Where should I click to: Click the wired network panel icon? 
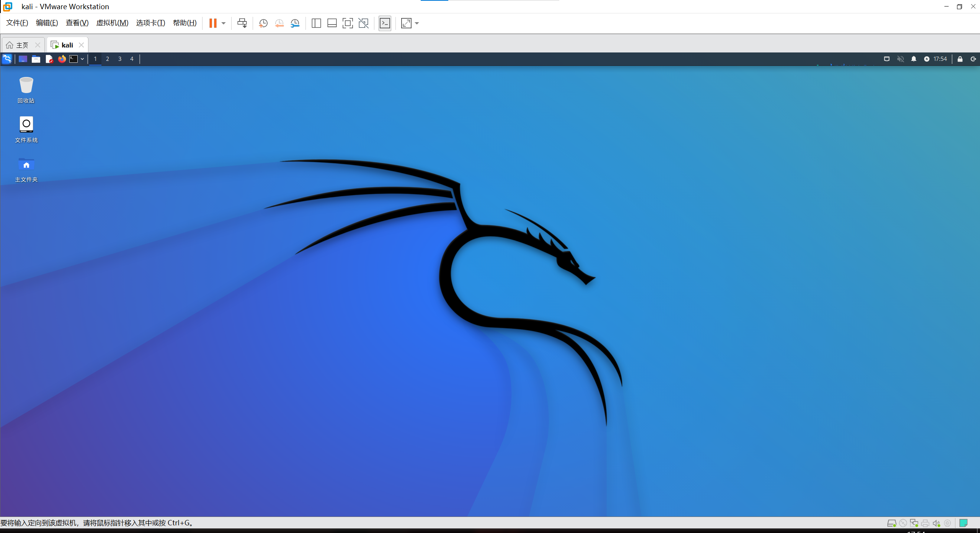[887, 59]
